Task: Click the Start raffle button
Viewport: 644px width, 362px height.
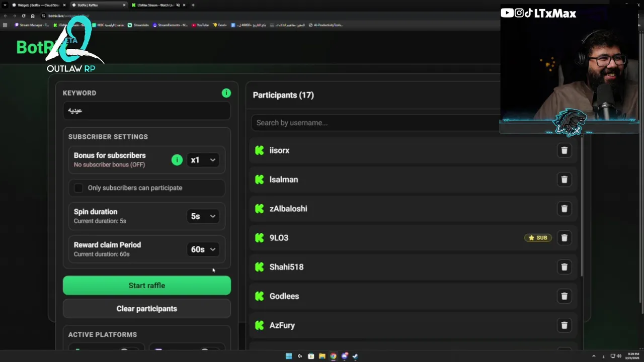Action: 147,286
